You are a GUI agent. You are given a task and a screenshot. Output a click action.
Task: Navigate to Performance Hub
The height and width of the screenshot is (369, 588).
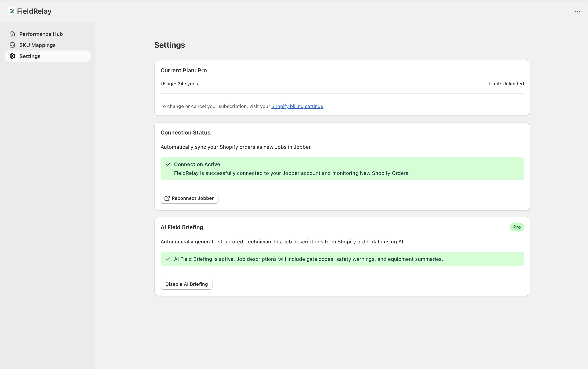tap(41, 34)
